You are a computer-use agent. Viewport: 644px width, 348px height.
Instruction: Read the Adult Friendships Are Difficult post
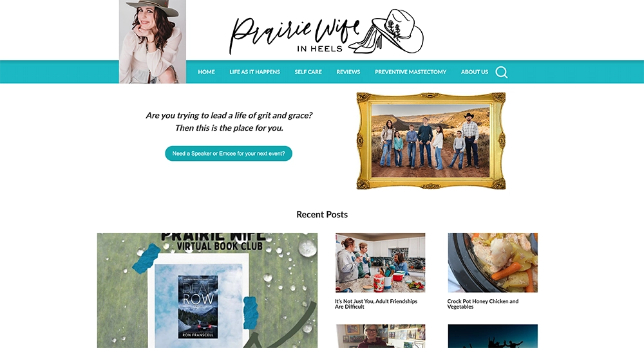coord(376,304)
